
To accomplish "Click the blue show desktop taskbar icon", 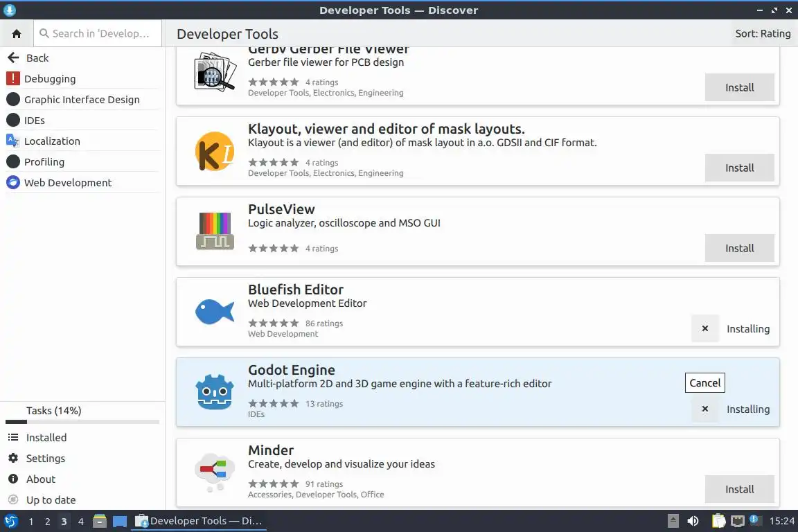I will point(120,522).
